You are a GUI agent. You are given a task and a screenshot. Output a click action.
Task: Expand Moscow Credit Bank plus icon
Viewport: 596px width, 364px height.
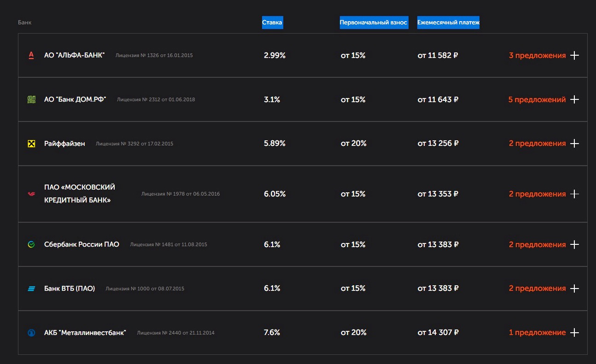point(574,194)
